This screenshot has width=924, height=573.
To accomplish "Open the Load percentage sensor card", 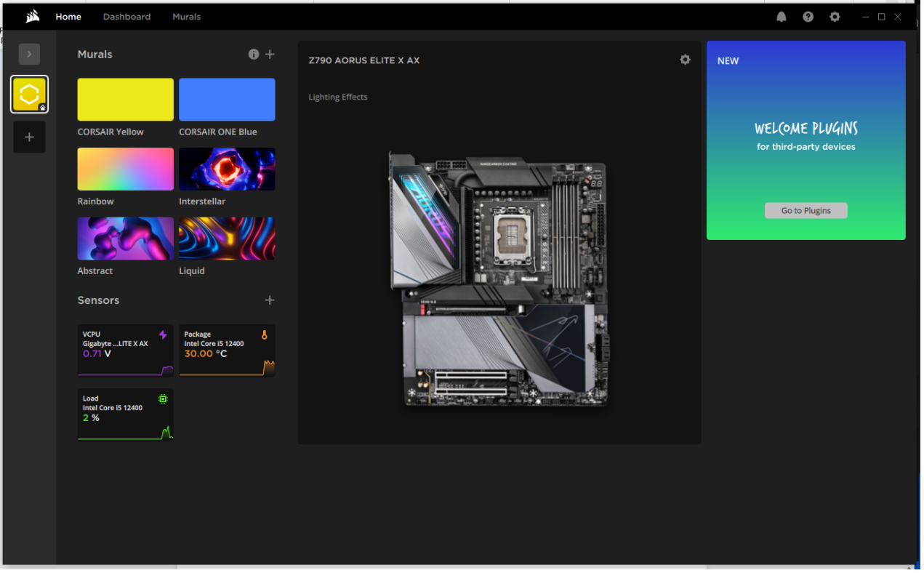I will click(126, 414).
